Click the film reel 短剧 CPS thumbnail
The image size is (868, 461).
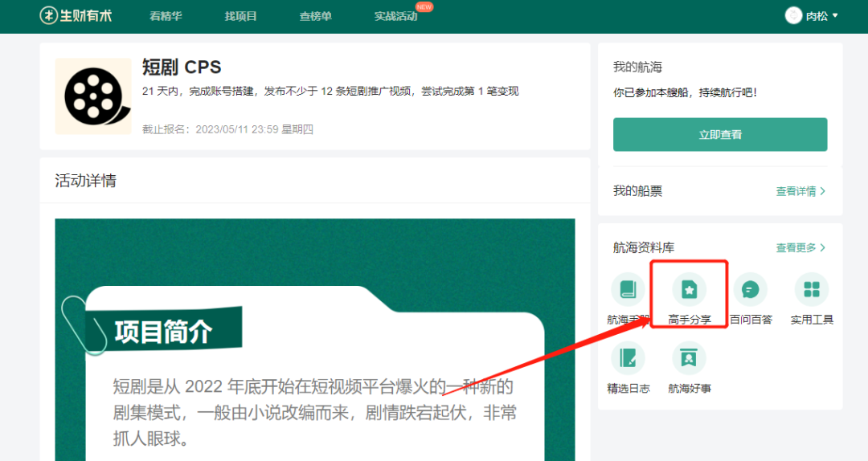pos(93,96)
